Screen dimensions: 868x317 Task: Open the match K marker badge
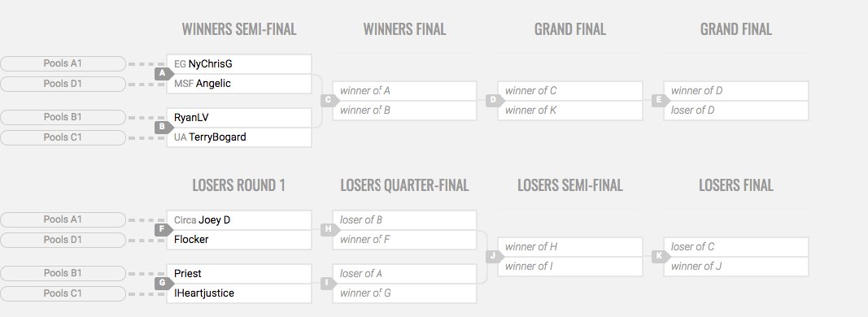(x=661, y=256)
